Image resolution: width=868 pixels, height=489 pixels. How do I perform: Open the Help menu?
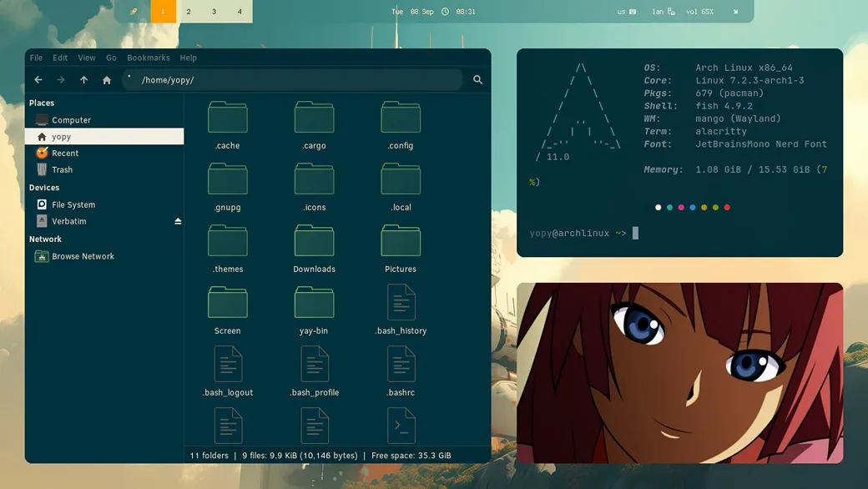tap(189, 58)
